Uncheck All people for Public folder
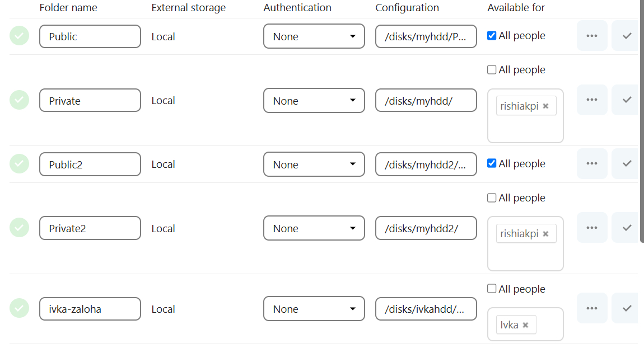The image size is (644, 348). coord(492,36)
